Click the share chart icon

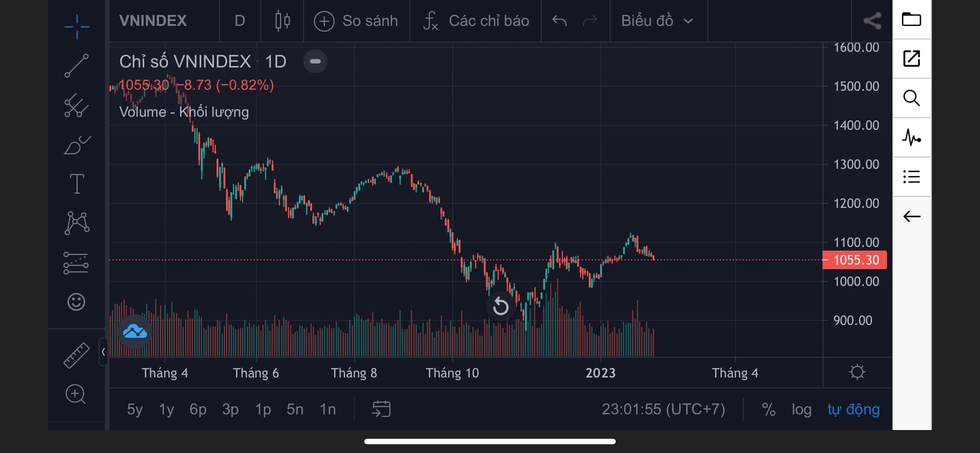872,21
